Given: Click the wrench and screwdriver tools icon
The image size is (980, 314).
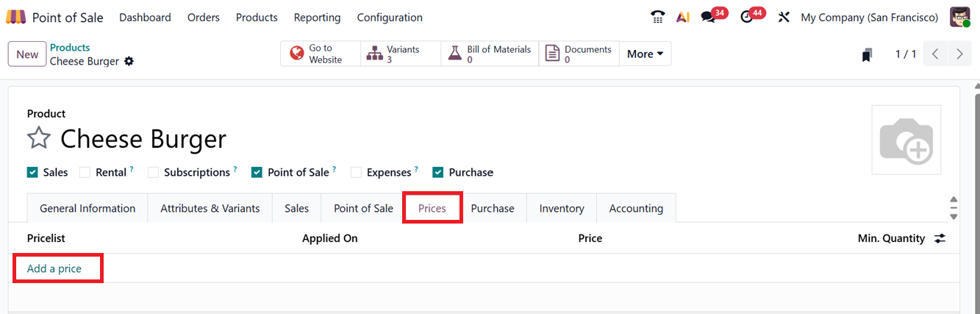Looking at the screenshot, I should click(784, 17).
